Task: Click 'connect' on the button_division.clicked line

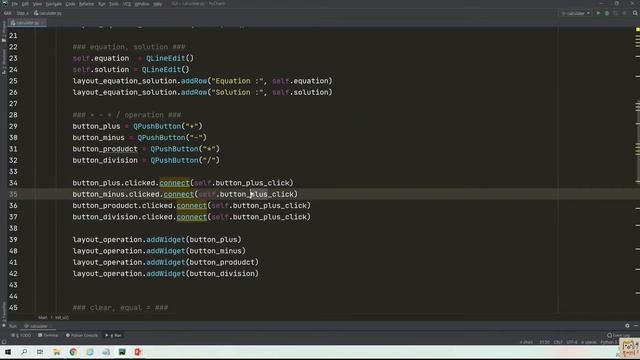Action: [x=191, y=217]
